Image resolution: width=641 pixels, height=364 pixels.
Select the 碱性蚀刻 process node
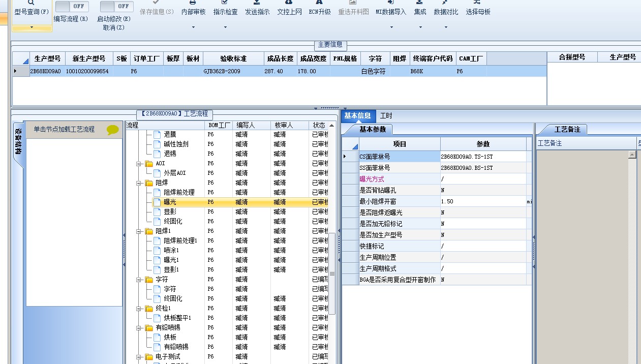click(x=176, y=144)
